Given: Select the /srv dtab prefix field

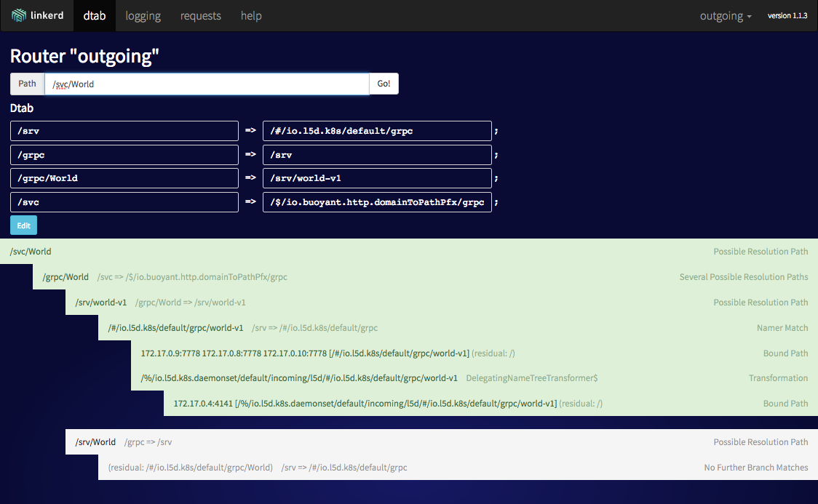Looking at the screenshot, I should [124, 130].
